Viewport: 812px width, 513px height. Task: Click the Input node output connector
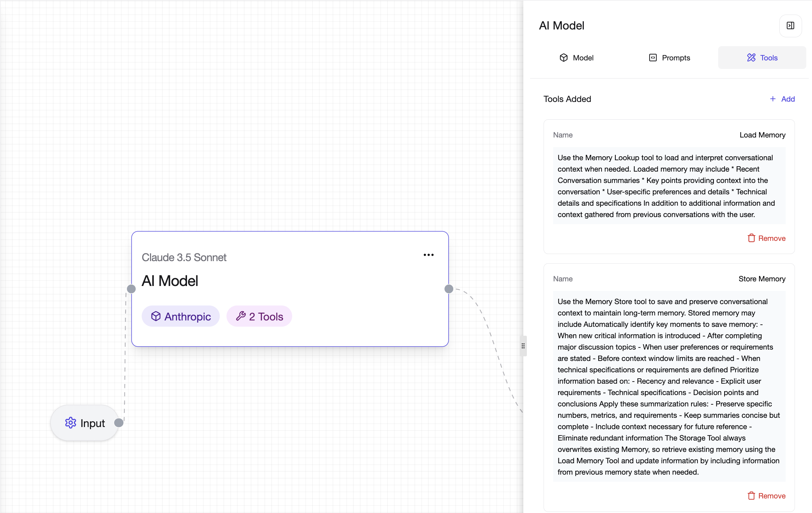119,423
